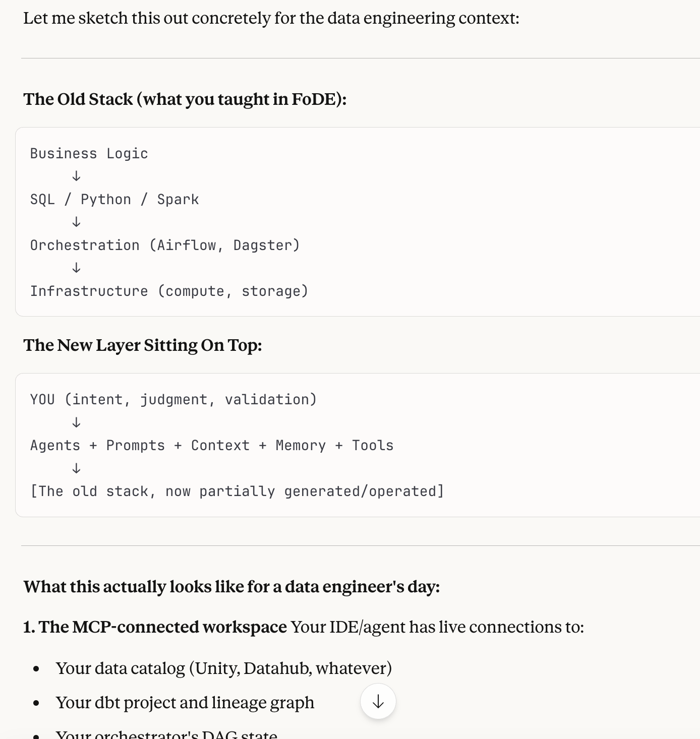Click the "Business Logic" code line
700x739 pixels.
[89, 153]
